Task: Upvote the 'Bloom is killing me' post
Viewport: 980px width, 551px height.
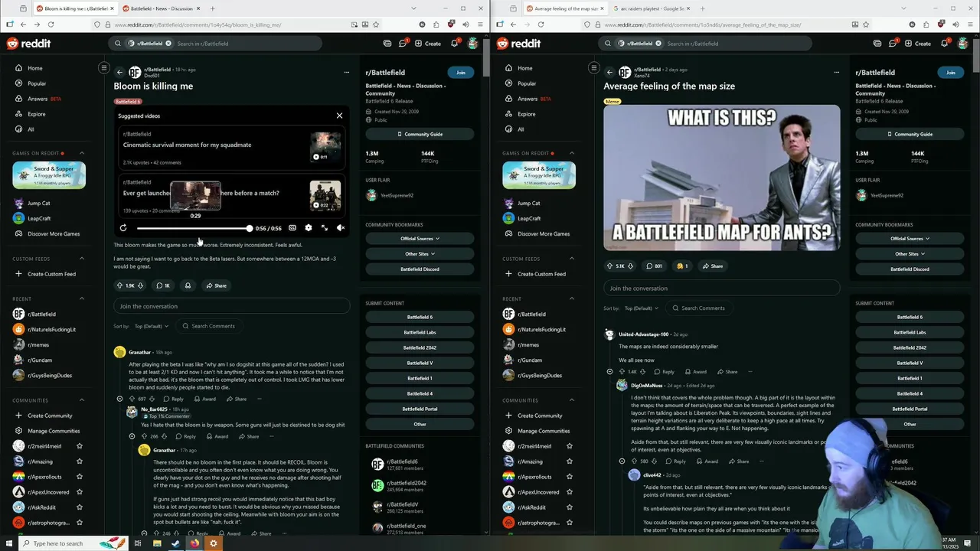Action: [x=119, y=285]
